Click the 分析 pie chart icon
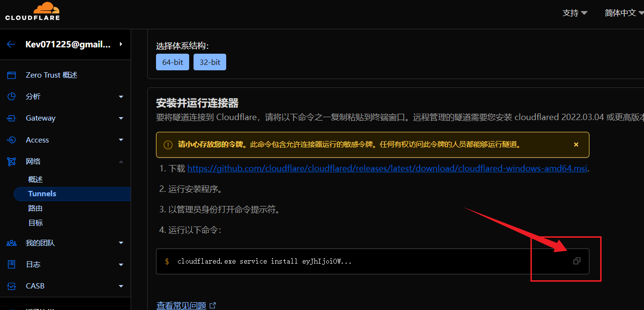Screen dimensions: 644x310 click(x=11, y=97)
